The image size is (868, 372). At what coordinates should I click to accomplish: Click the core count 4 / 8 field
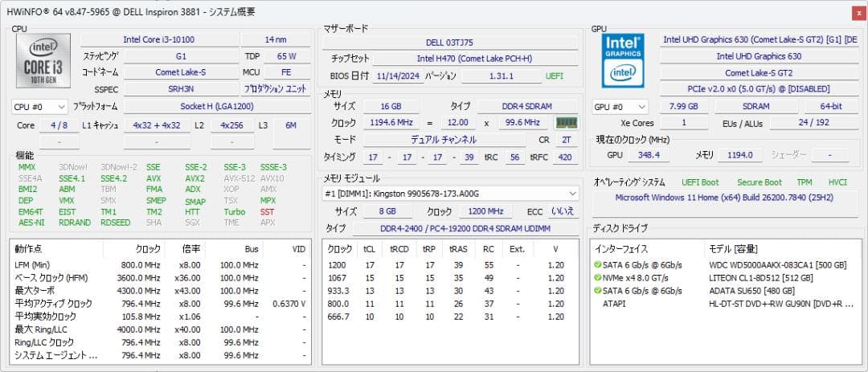click(59, 125)
